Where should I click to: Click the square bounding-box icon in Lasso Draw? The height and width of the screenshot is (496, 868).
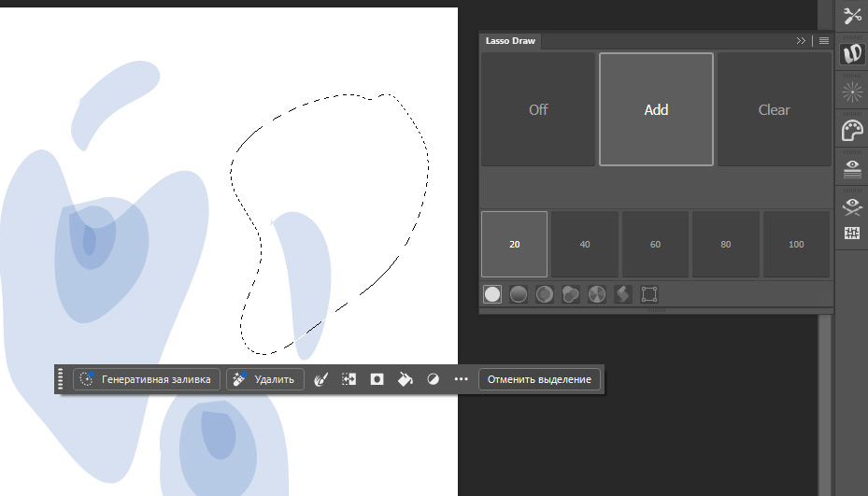point(649,294)
